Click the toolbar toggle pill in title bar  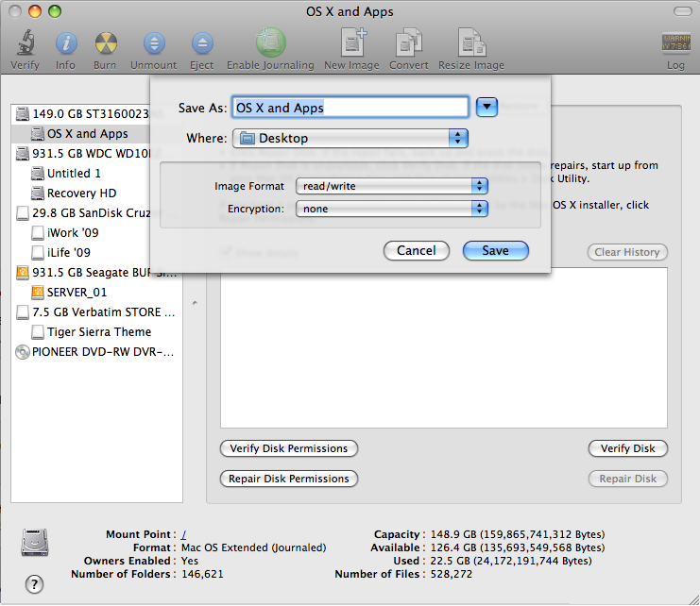tap(683, 11)
